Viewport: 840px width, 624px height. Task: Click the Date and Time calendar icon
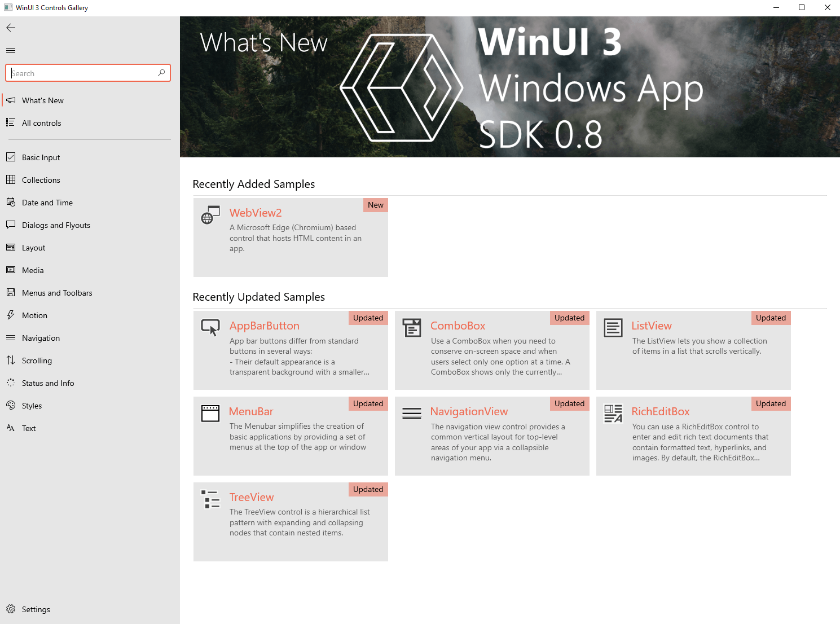pyautogui.click(x=11, y=202)
